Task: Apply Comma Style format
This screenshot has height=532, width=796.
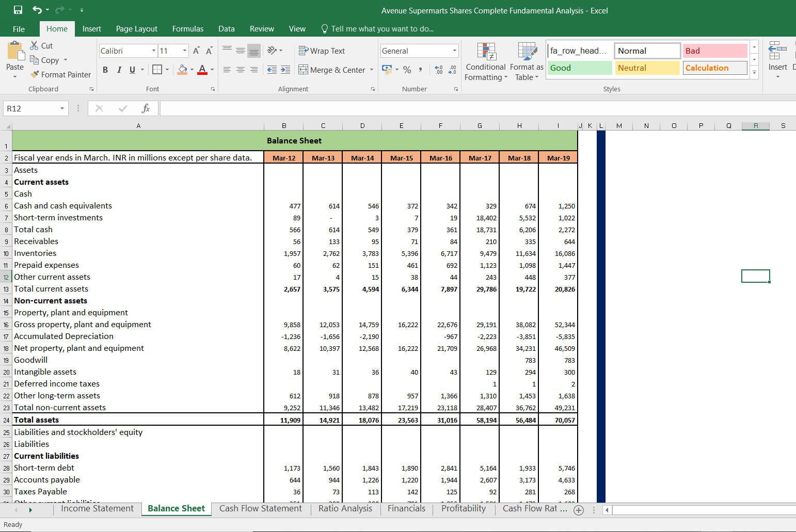Action: [420, 69]
